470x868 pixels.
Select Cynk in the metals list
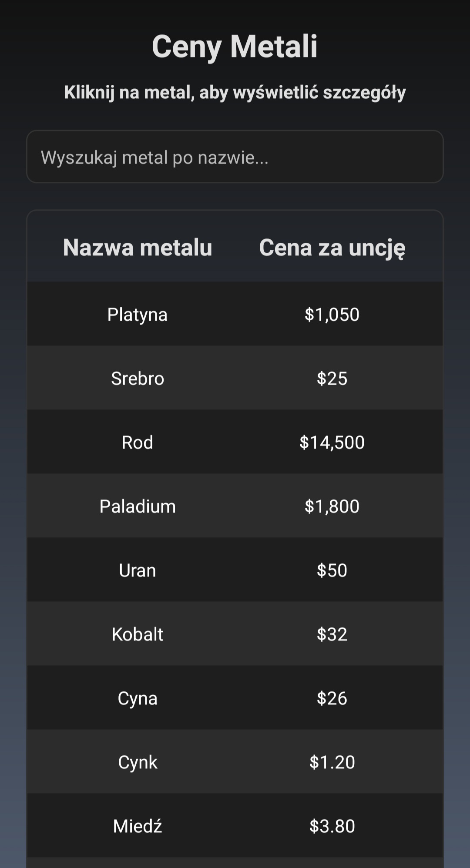tap(138, 762)
